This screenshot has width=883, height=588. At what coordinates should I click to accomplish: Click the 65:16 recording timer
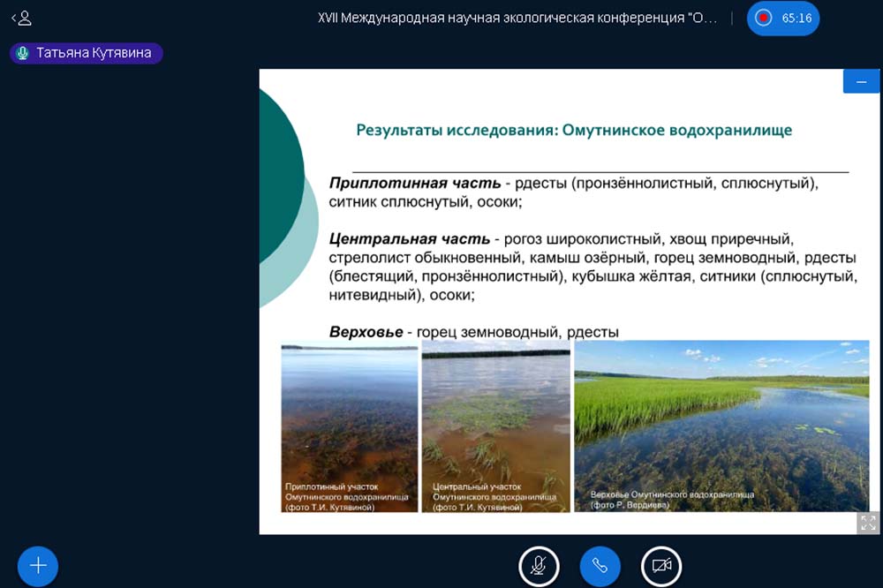point(796,18)
